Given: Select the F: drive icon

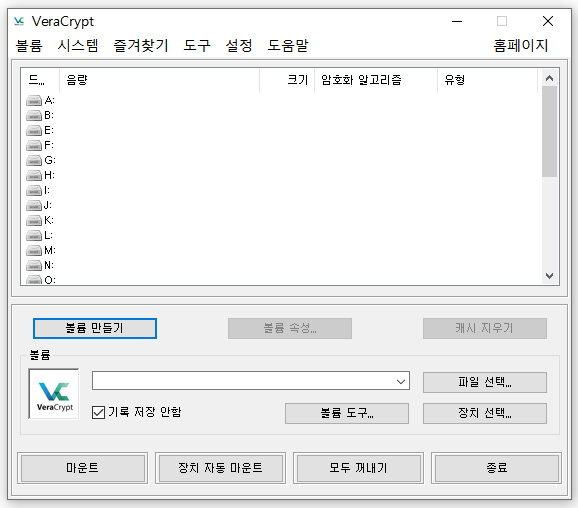Looking at the screenshot, I should click(34, 145).
